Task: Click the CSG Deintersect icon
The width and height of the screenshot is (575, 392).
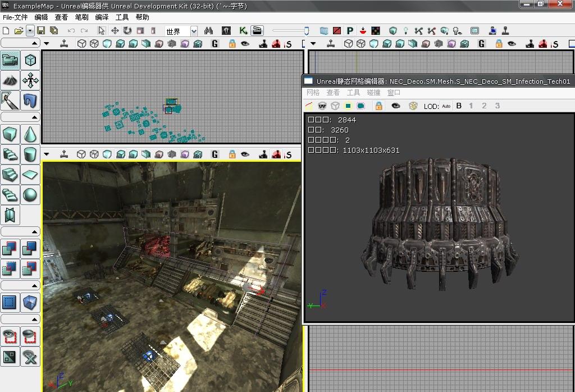Action: (x=30, y=269)
